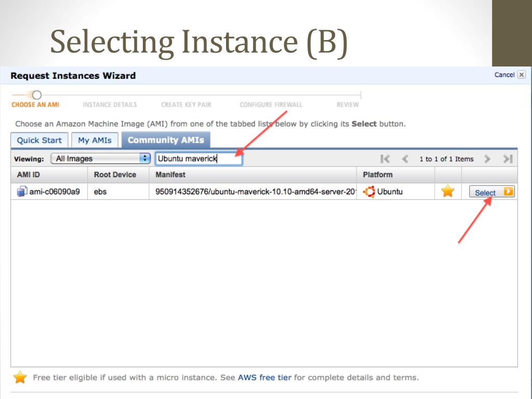
Task: Click the CREATE KEY PAIR step label
Action: (x=186, y=105)
